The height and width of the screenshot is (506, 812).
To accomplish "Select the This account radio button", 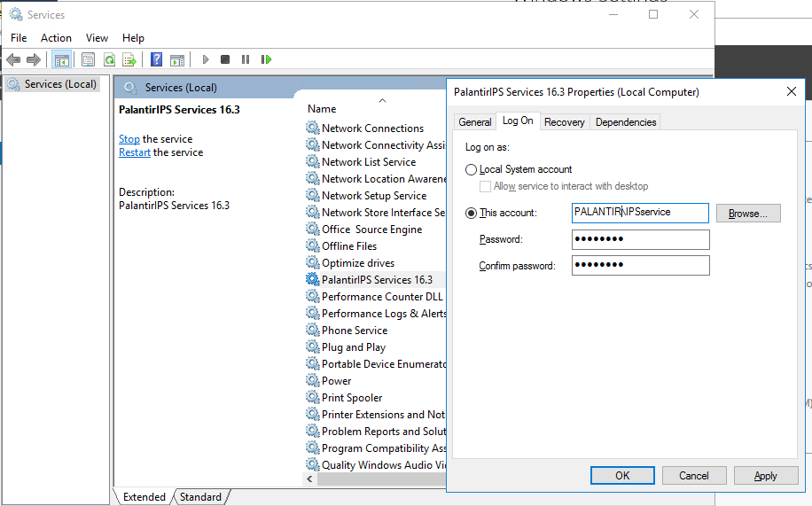I will [471, 213].
